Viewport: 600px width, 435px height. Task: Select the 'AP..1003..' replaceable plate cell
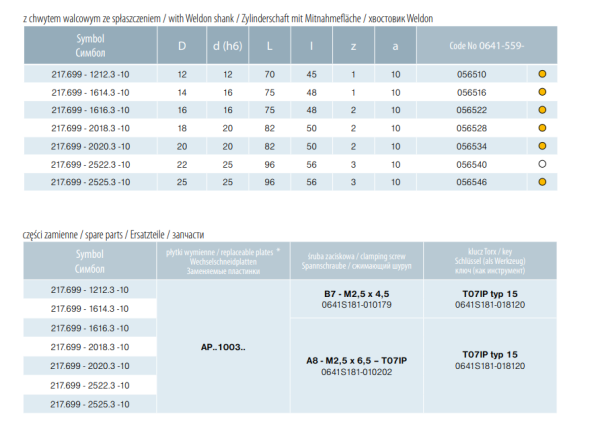[223, 345]
